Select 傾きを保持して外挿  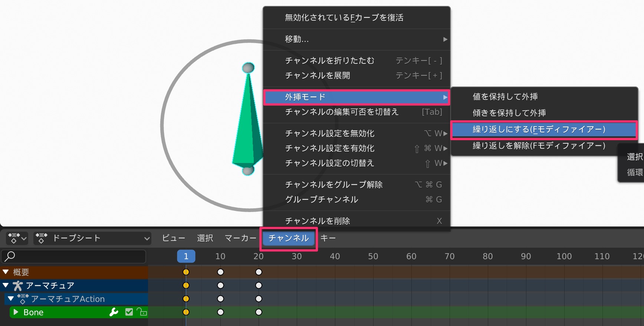point(544,113)
